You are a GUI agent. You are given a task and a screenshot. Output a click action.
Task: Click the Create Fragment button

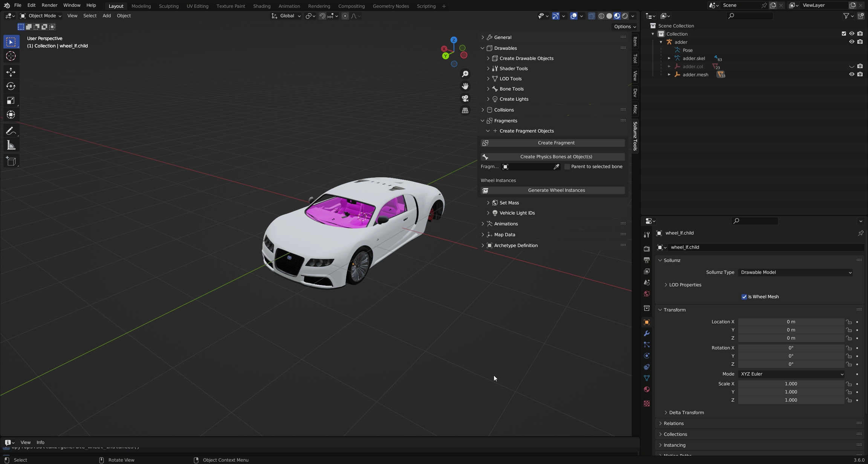(556, 143)
